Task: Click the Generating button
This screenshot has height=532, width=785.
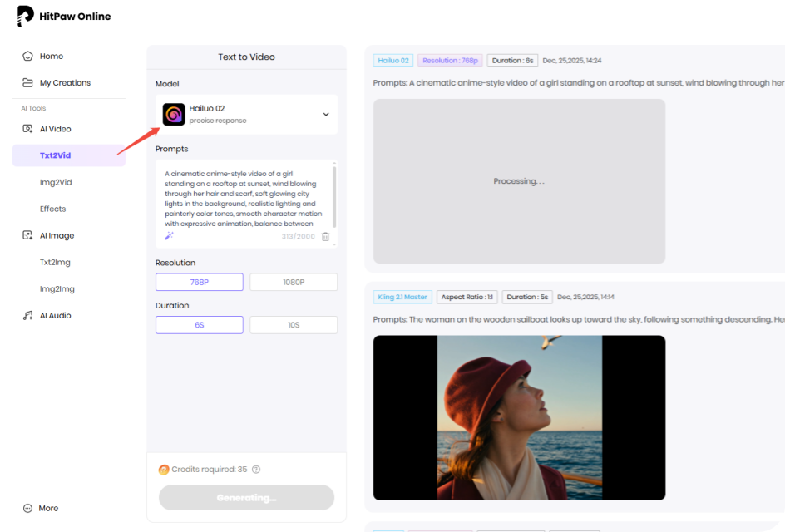Action: click(x=246, y=498)
